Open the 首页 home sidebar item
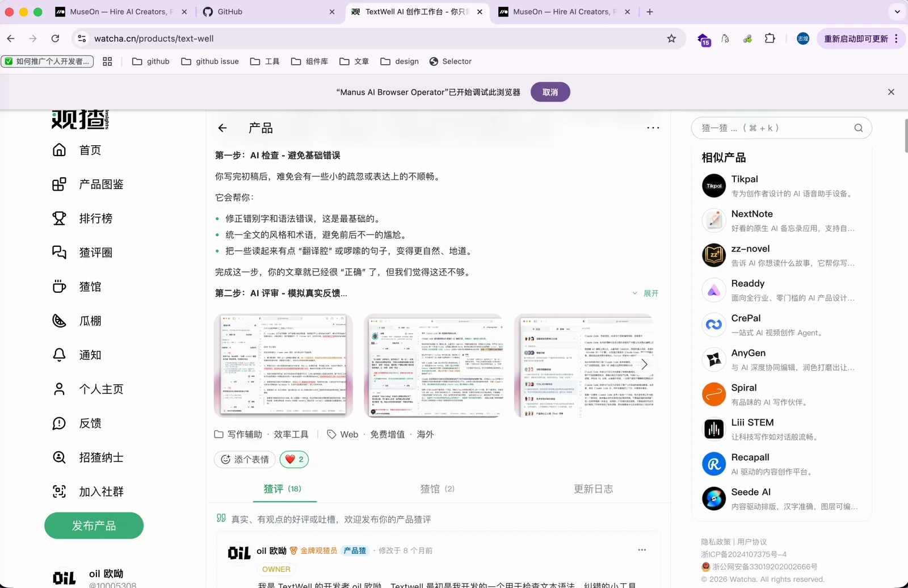Screen dimensions: 908x588 pos(77,150)
